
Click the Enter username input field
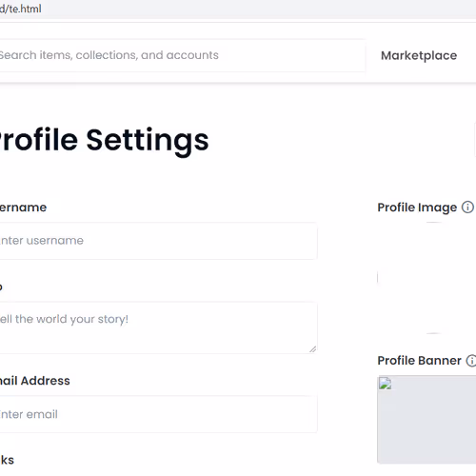158,241
